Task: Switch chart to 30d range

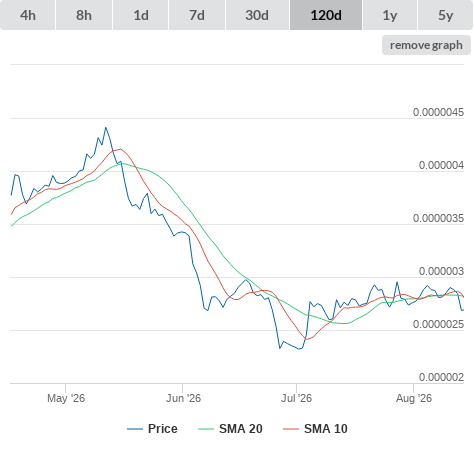Action: 257,15
